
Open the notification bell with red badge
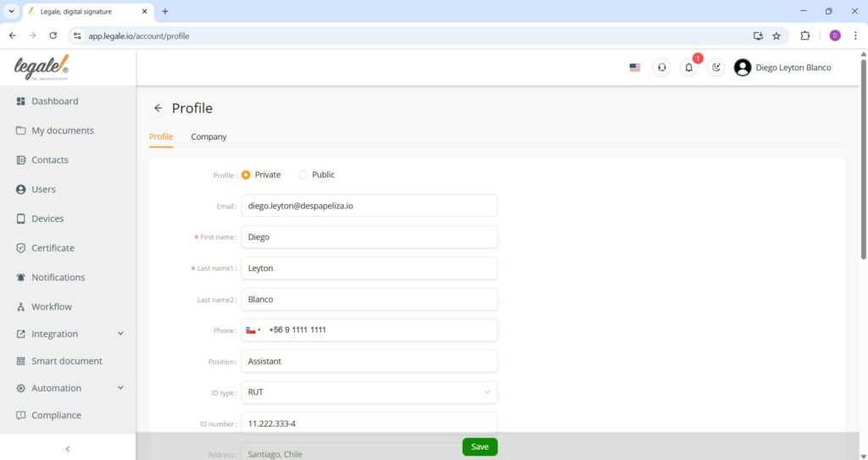688,68
